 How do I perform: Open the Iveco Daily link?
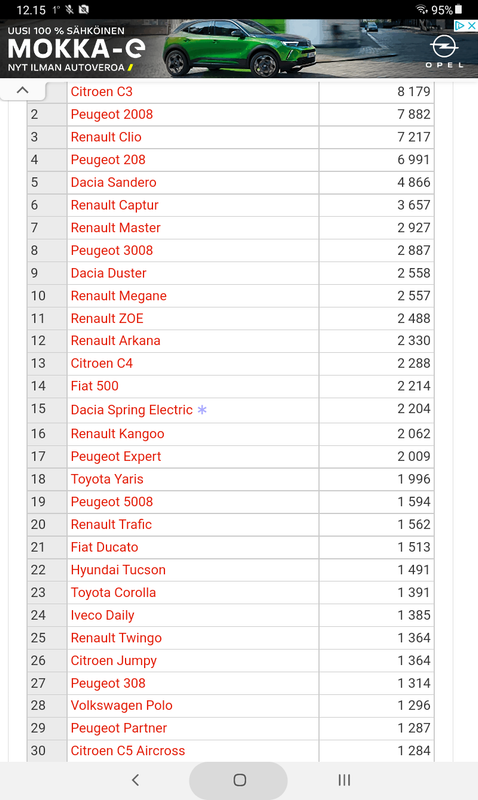point(103,615)
